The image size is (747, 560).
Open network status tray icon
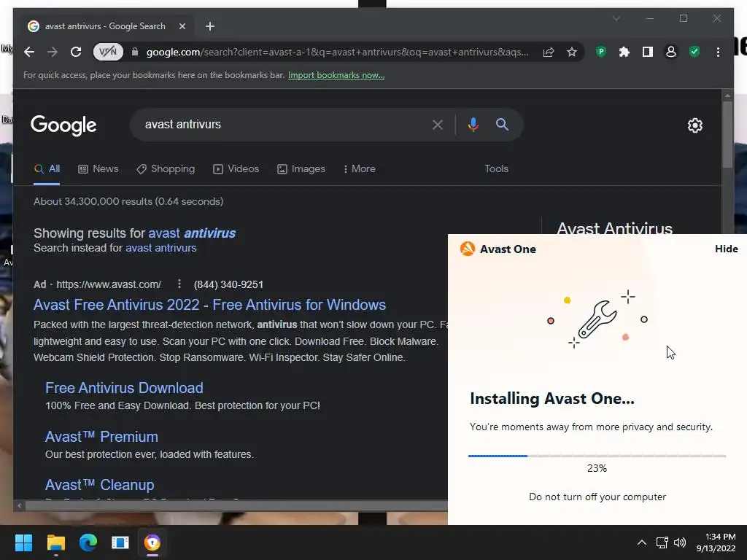point(662,542)
